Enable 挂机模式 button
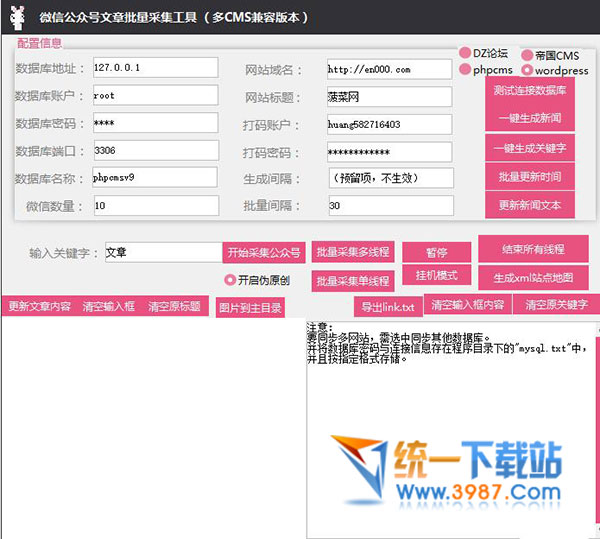This screenshot has height=539, width=600. (437, 275)
